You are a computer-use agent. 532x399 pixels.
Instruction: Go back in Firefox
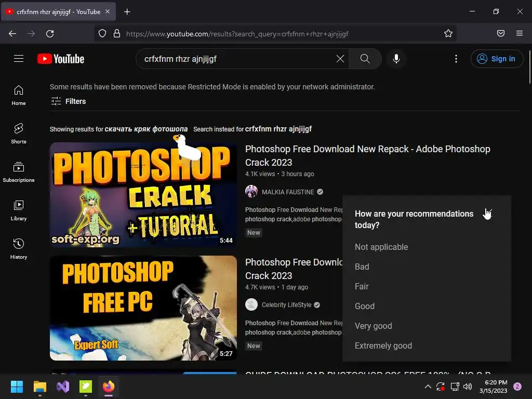(x=12, y=34)
